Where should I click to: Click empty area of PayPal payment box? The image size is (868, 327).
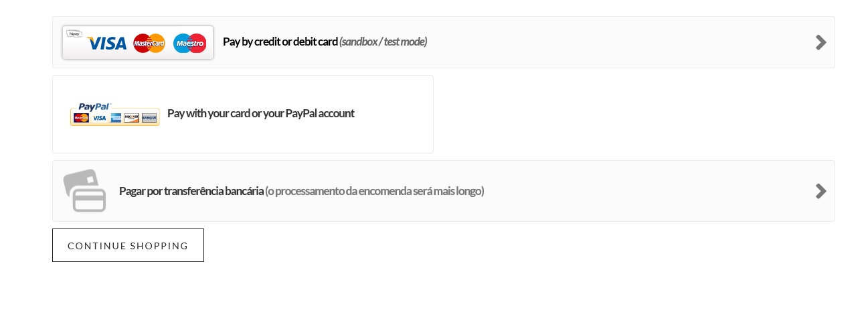click(395, 137)
